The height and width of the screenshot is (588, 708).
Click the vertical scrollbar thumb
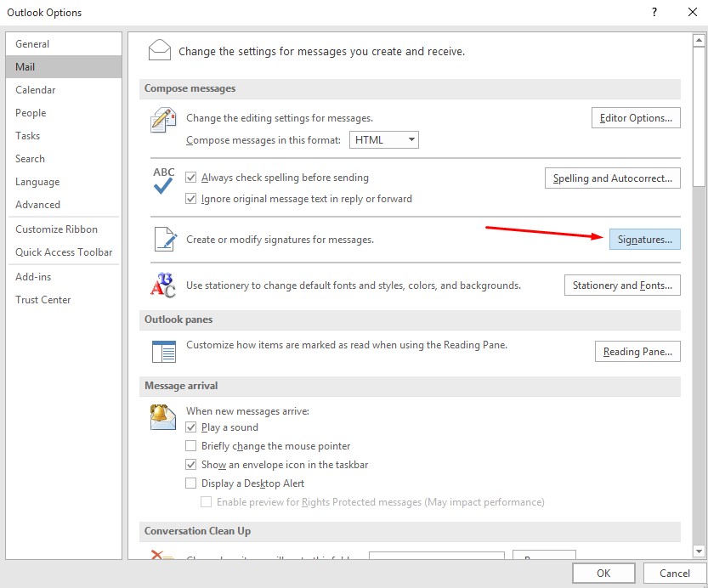click(699, 116)
